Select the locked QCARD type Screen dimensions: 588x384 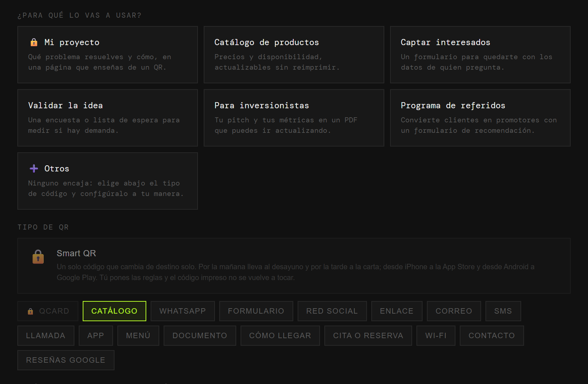click(x=48, y=311)
